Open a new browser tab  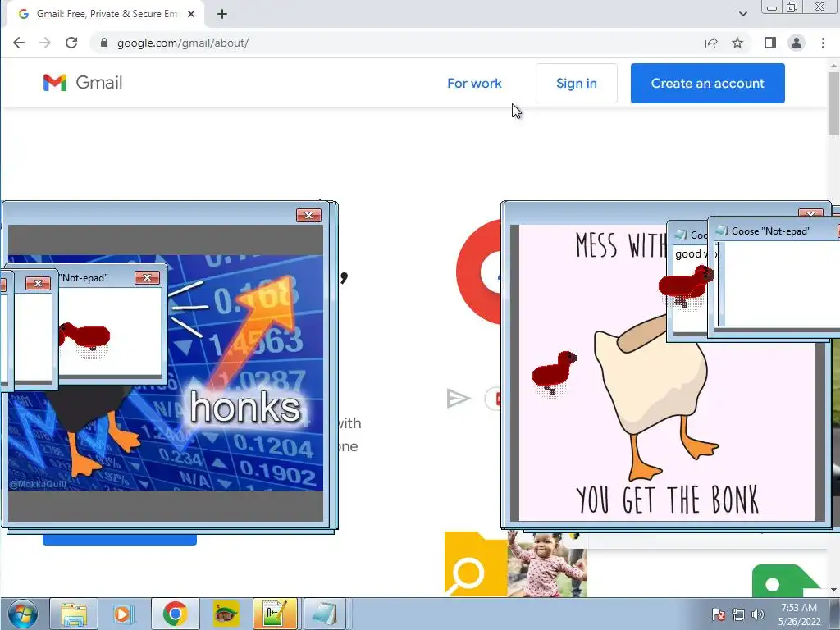click(222, 14)
